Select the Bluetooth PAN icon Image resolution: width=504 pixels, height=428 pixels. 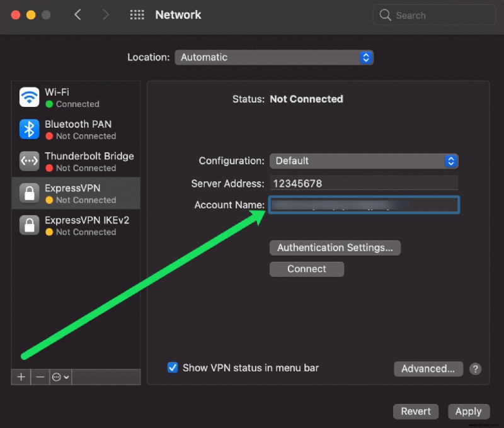coord(29,129)
